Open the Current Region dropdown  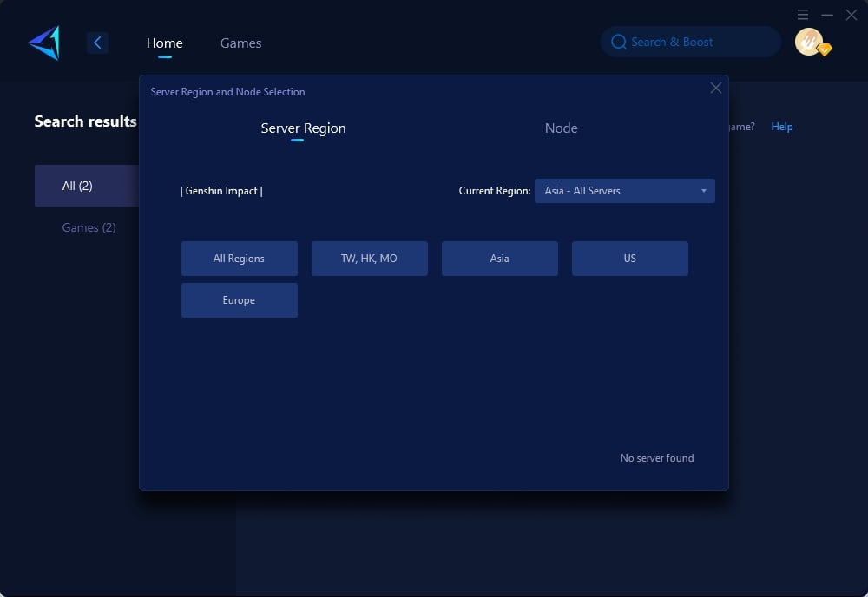(624, 191)
